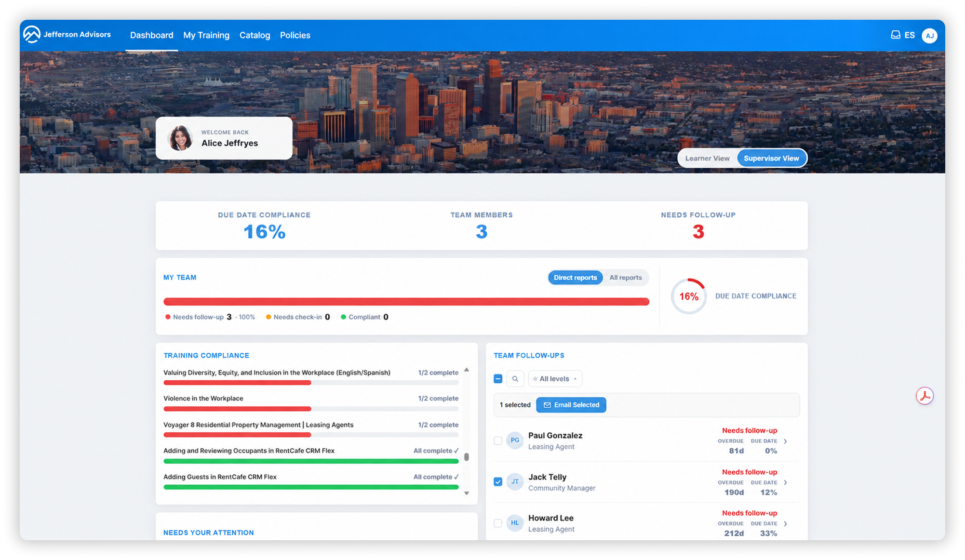Screen dimensions: 965x560
Task: Click the red My Team progress bar
Action: pos(406,302)
